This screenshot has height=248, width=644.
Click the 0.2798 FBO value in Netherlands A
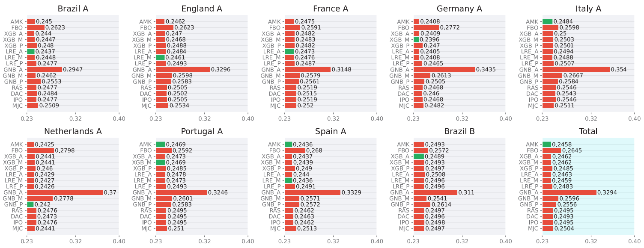pyautogui.click(x=64, y=151)
